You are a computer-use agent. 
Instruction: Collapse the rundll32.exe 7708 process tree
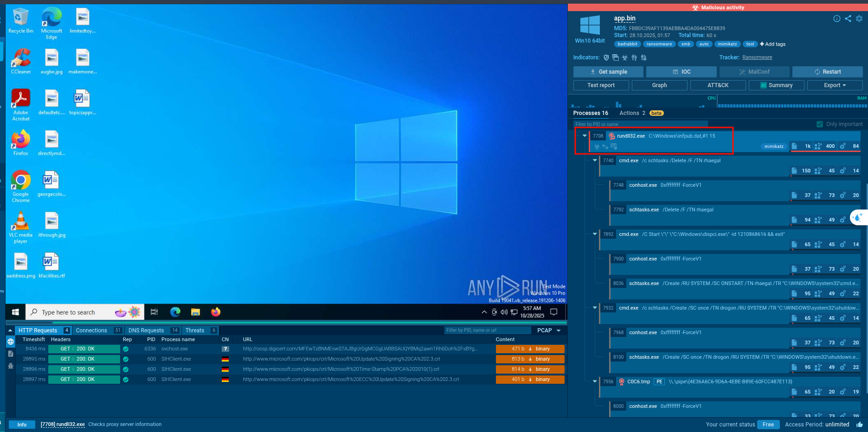click(585, 136)
